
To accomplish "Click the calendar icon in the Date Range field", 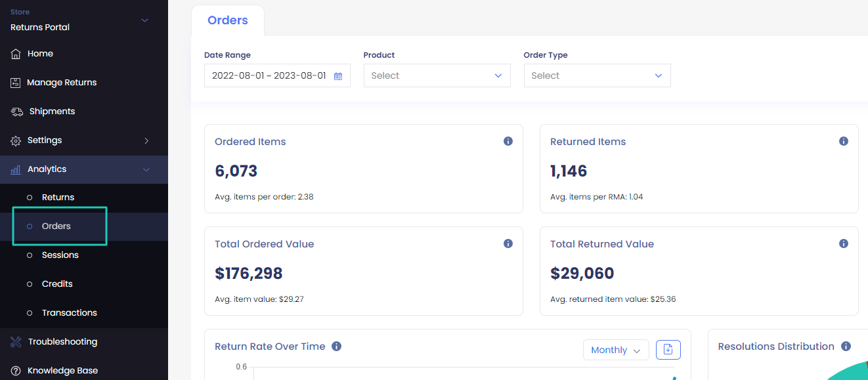I will tap(337, 76).
